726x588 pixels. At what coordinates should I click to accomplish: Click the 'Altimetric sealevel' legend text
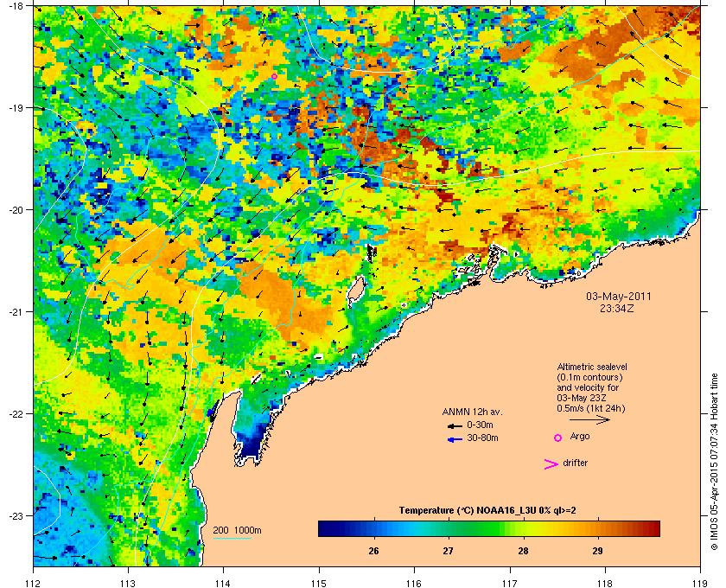pyautogui.click(x=592, y=367)
